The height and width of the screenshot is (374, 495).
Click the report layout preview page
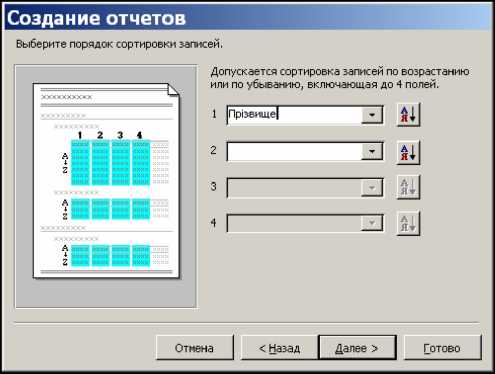point(106,180)
